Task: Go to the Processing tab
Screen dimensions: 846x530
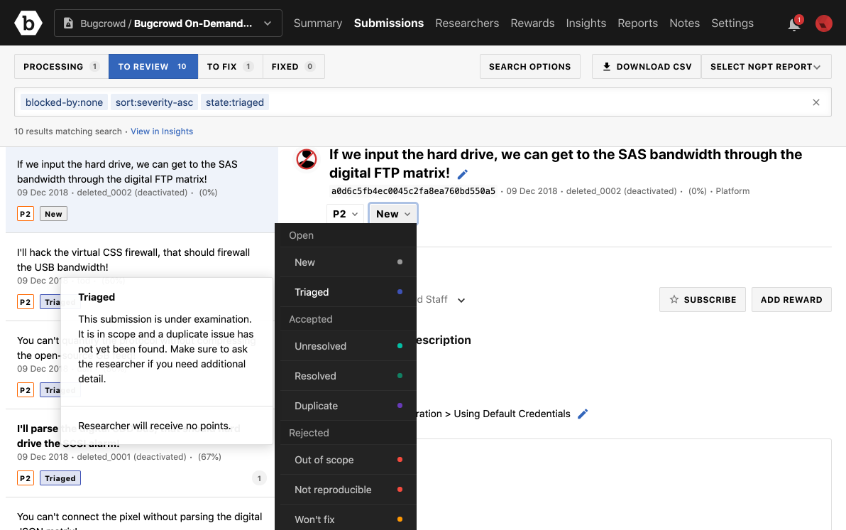Action: pos(61,67)
